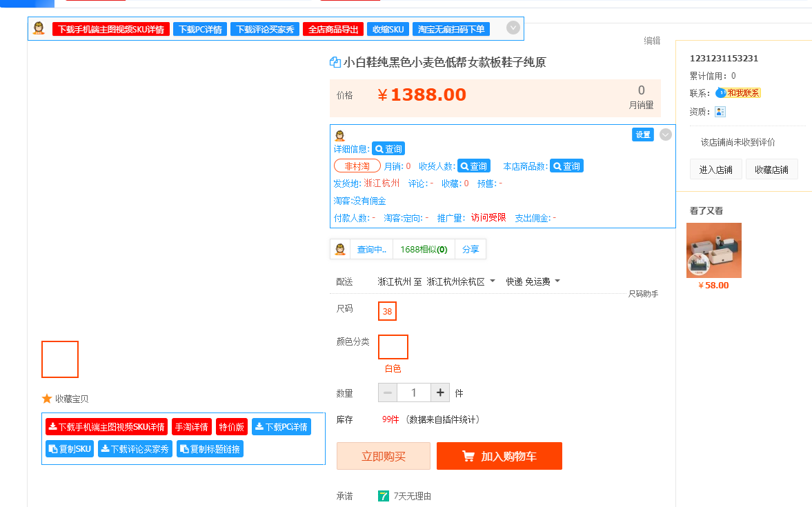Select the 白色 color option
812x507 pixels.
(393, 347)
